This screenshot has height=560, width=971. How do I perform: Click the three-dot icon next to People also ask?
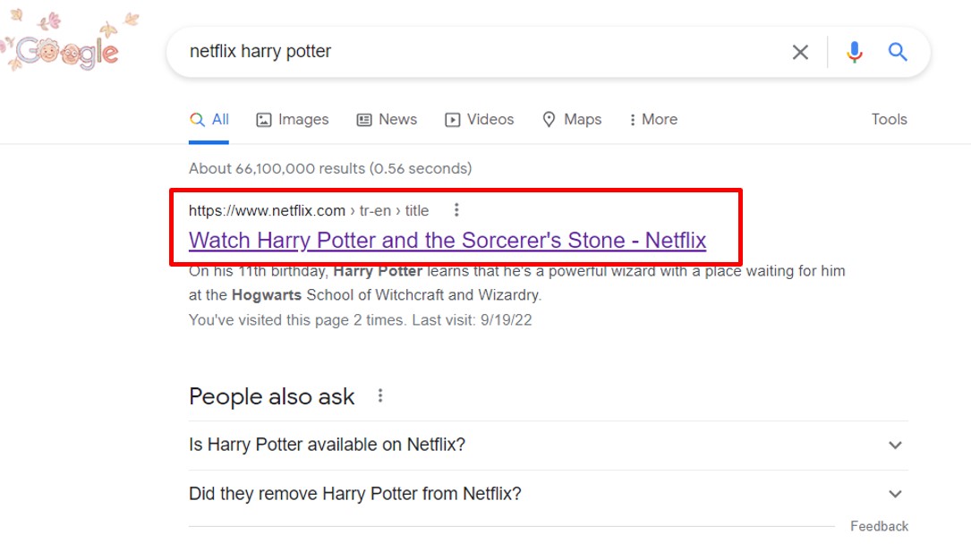click(x=379, y=395)
